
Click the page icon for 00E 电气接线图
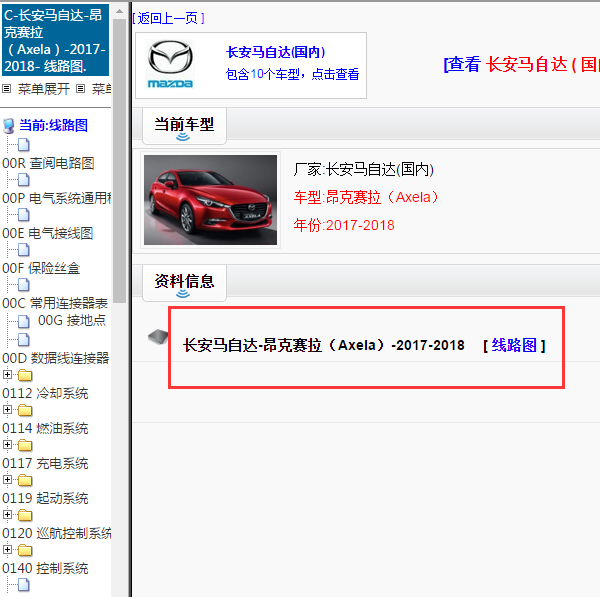24,215
